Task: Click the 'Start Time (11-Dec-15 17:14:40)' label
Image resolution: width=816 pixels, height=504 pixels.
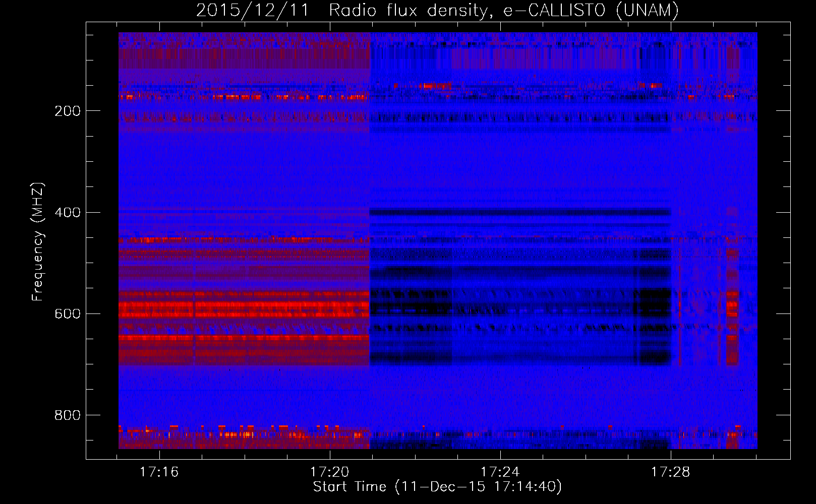Action: (x=437, y=487)
